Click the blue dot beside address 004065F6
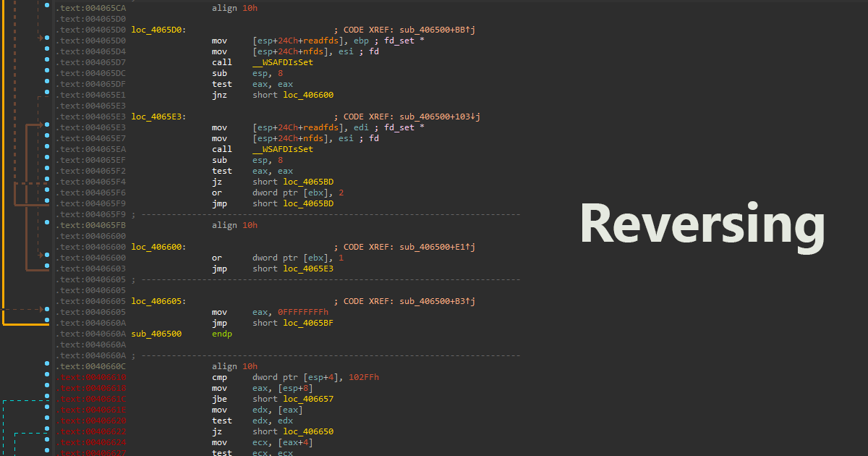The width and height of the screenshot is (868, 456). tap(46, 193)
